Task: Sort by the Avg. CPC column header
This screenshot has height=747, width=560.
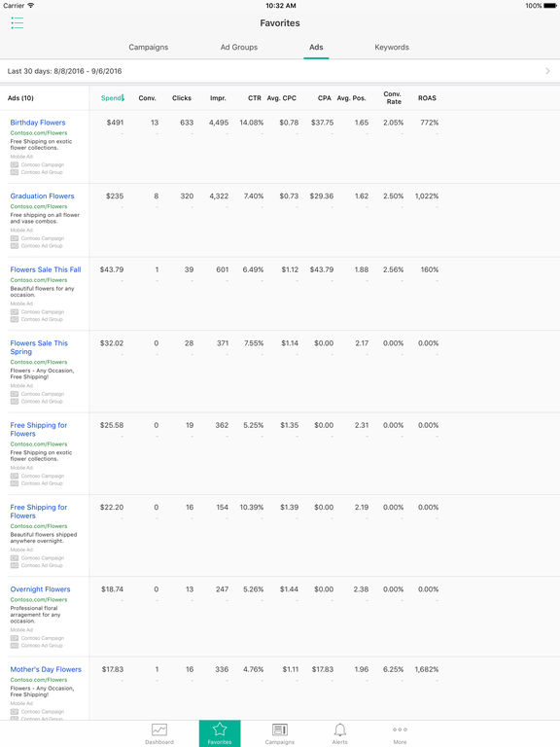Action: 281,98
